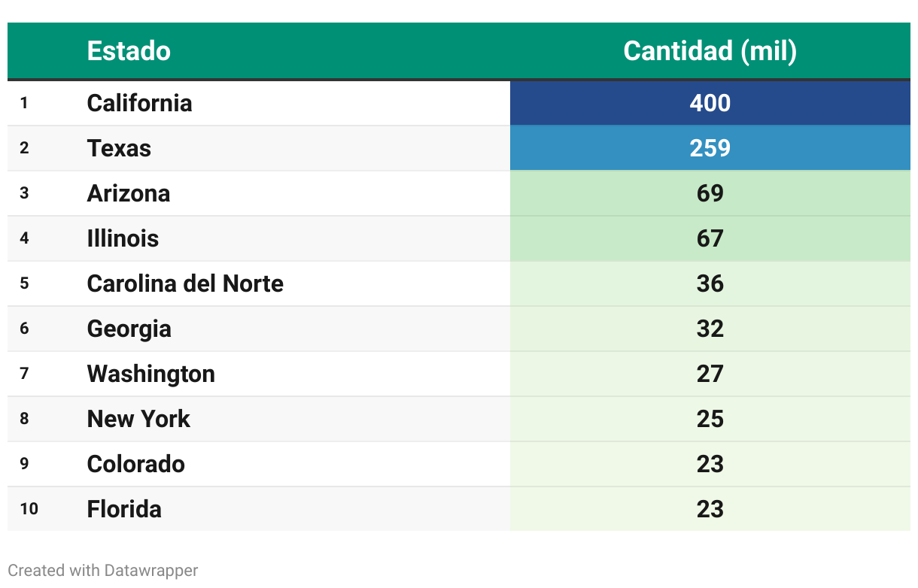Select the Arizona row name
The image size is (918, 588).
[x=129, y=193]
